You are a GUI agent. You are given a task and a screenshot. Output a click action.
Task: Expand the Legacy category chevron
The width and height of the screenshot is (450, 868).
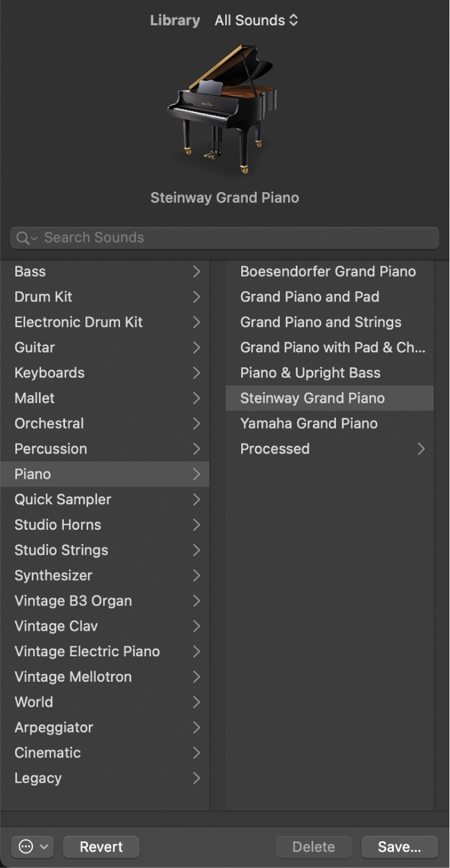pos(196,779)
